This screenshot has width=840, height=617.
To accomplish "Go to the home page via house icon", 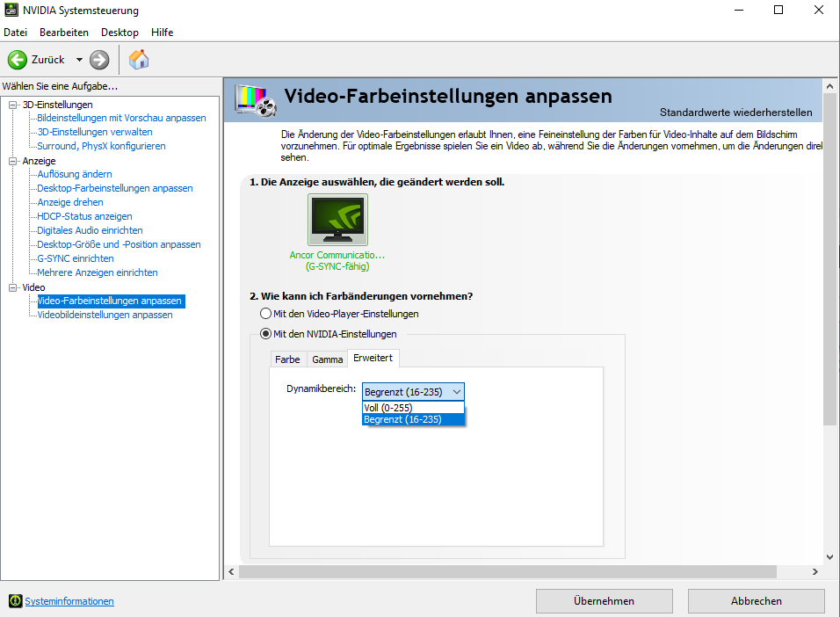I will 139,60.
